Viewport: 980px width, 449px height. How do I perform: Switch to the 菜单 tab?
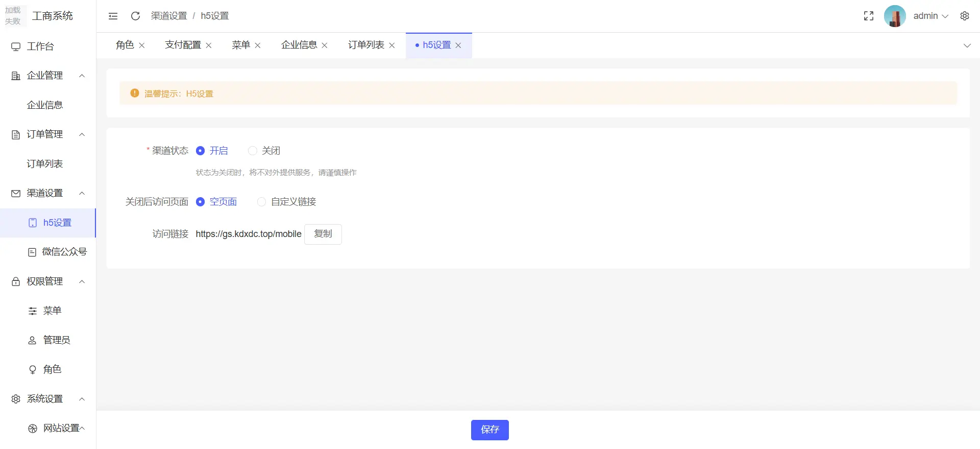pyautogui.click(x=241, y=45)
